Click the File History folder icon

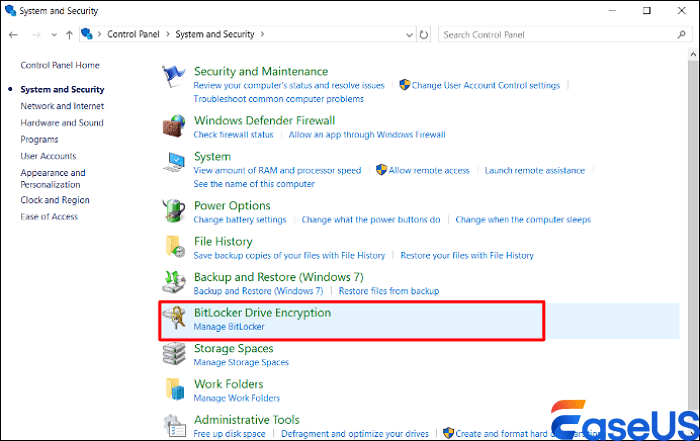pyautogui.click(x=175, y=246)
